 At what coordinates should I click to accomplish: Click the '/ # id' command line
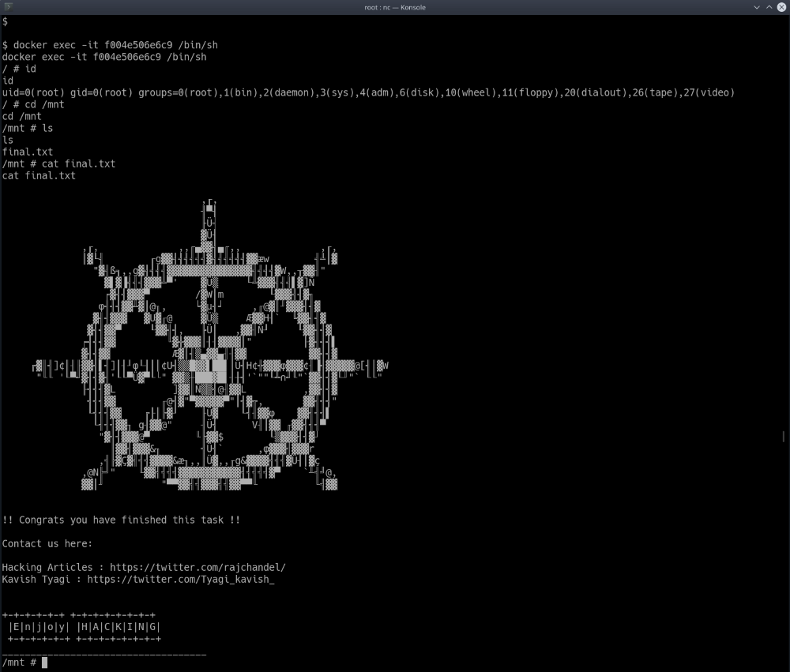[19, 69]
